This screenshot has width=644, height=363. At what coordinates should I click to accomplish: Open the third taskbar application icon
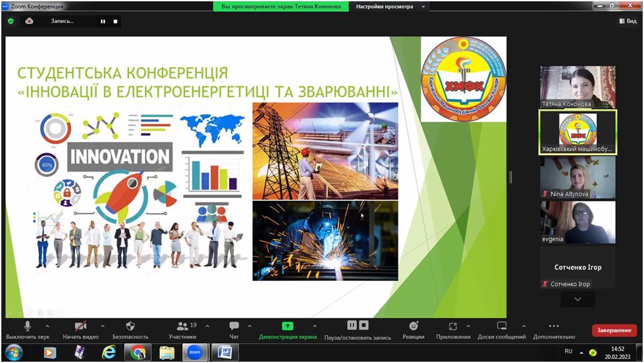79,352
